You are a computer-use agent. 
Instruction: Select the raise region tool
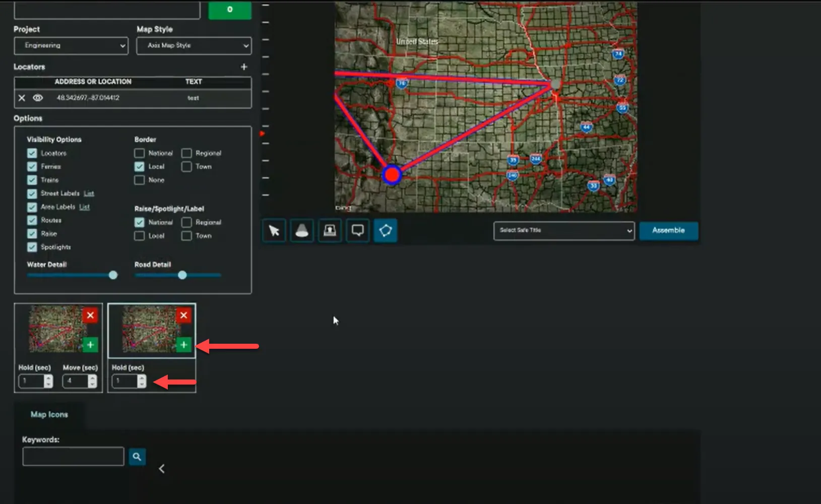click(x=330, y=231)
